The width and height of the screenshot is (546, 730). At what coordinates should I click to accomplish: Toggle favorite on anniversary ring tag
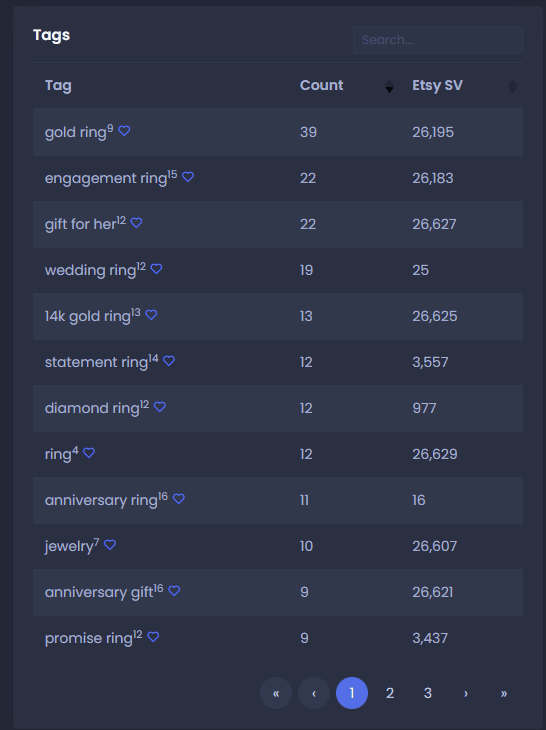[179, 499]
